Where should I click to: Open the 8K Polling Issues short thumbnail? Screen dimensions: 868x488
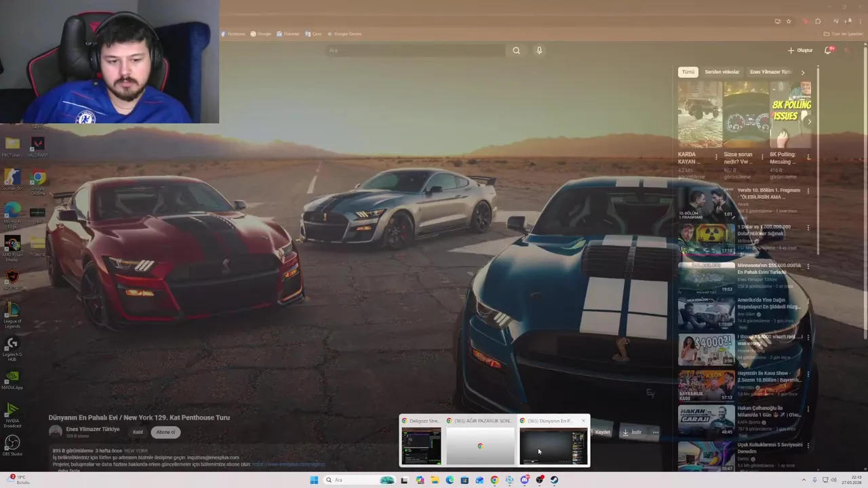pos(791,115)
